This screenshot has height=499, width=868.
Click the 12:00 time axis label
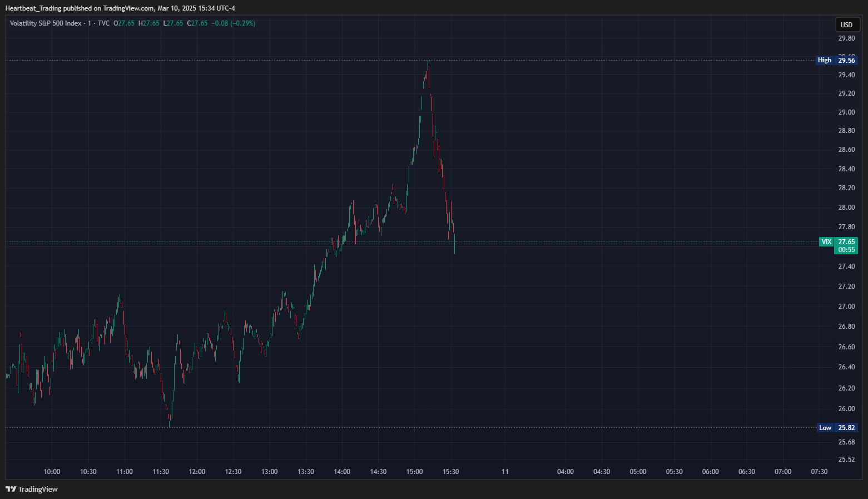click(x=197, y=472)
